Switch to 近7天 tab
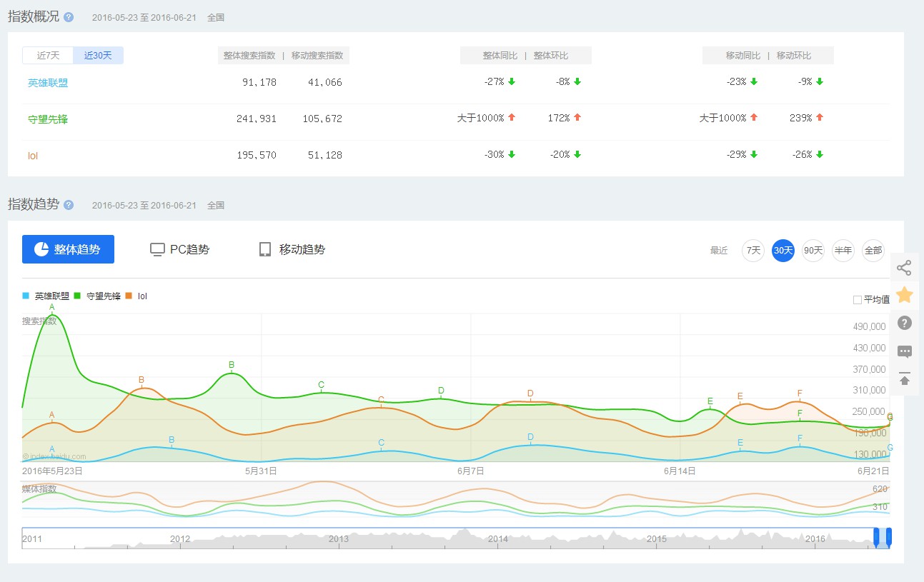This screenshot has height=582, width=924. pos(48,56)
